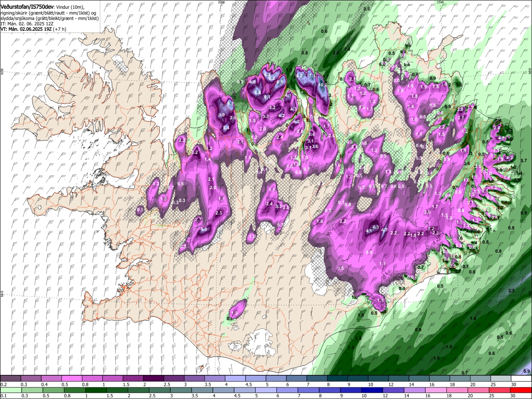Click the '0.1' label in bottom legend row
532x399 pixels.
[4, 396]
